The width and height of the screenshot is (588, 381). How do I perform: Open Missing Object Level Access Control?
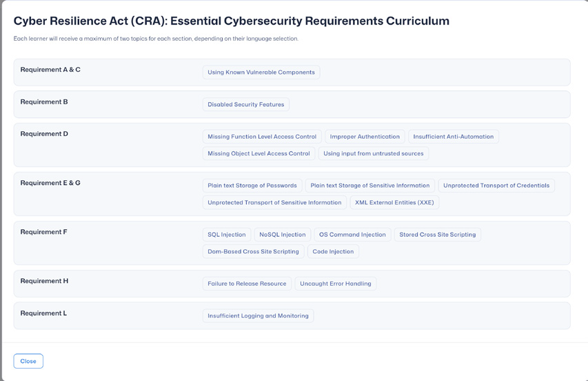click(x=258, y=153)
